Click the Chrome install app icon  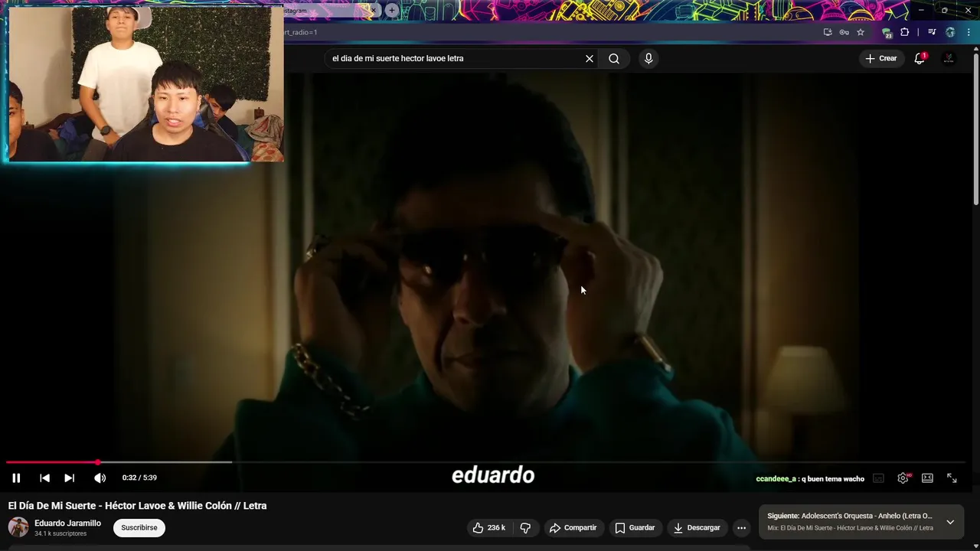coord(828,32)
